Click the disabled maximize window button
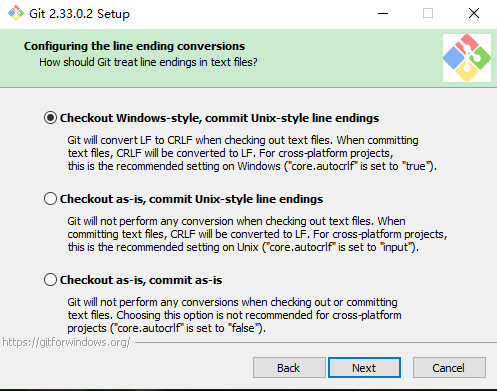 coord(428,13)
